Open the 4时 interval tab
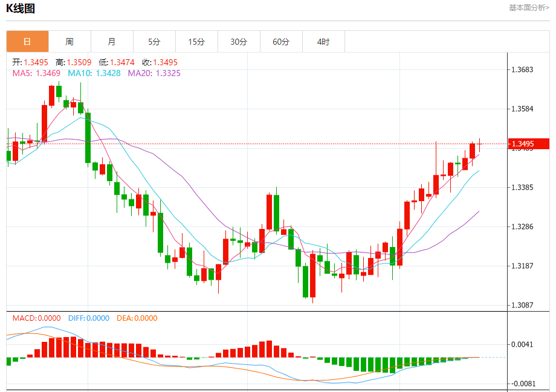Viewport: 556px width, 392px height. click(x=323, y=42)
